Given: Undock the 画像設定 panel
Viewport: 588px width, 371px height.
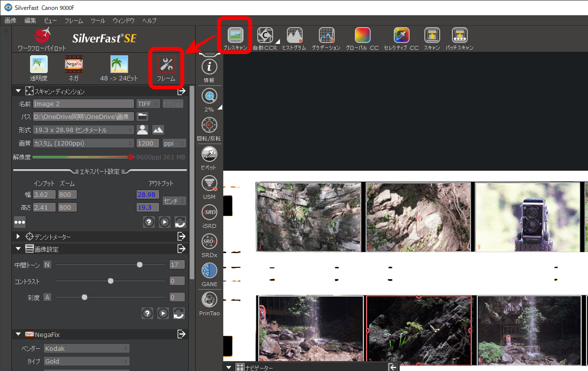Looking at the screenshot, I should [181, 249].
